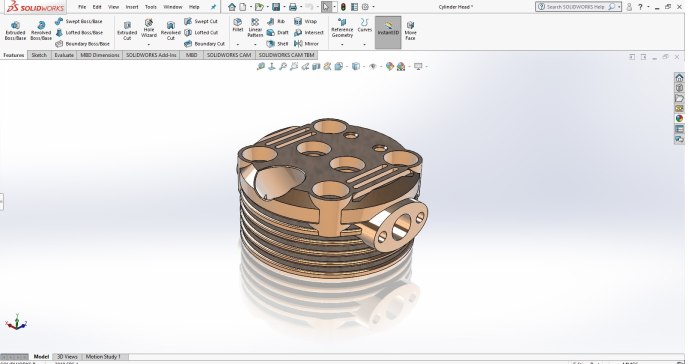Expand the Linear Pattern dropdown arrow
691x364 pixels.
coord(255,45)
